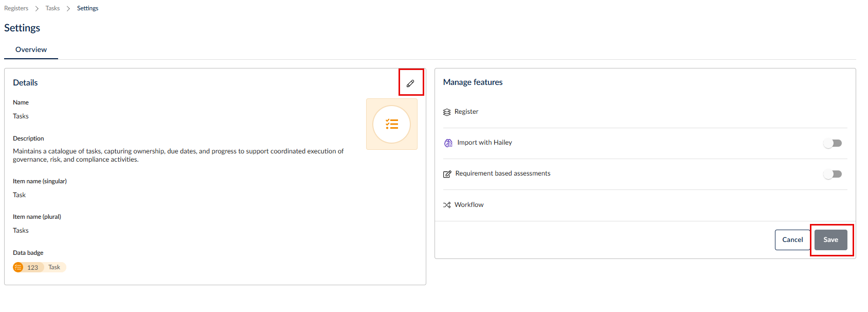Viewport: 868px width, 312px height.
Task: Click the Register layers icon
Action: (447, 112)
